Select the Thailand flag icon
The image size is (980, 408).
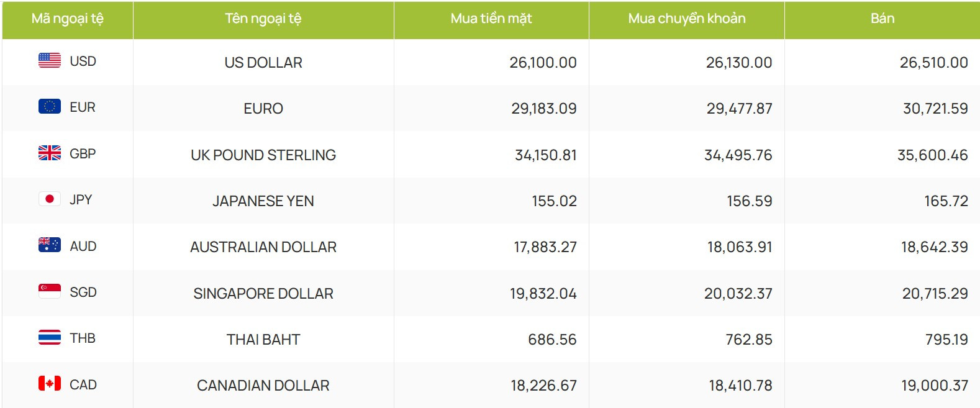(50, 337)
